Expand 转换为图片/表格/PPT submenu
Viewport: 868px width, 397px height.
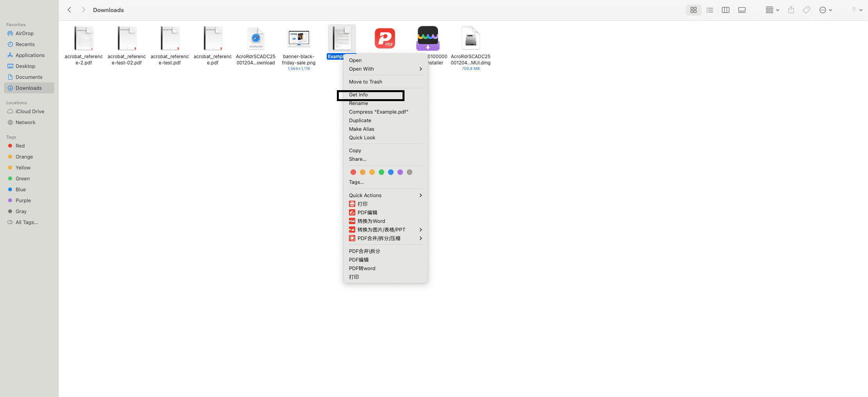pyautogui.click(x=385, y=230)
